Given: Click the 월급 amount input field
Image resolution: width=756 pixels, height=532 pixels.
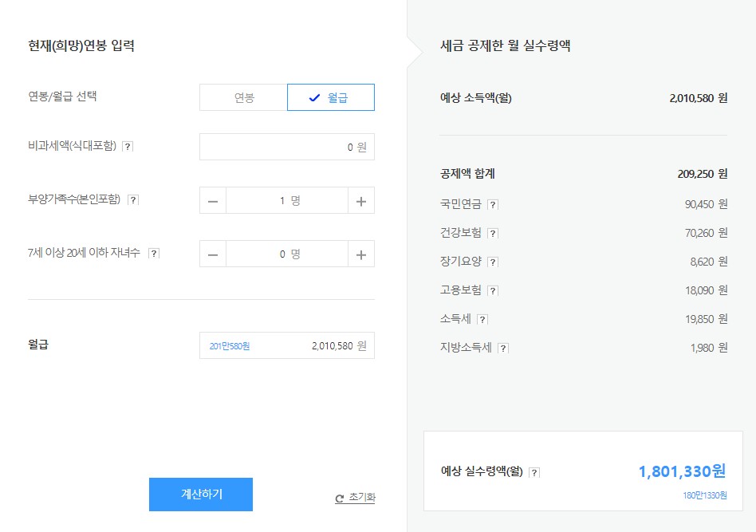Looking at the screenshot, I should tap(287, 345).
